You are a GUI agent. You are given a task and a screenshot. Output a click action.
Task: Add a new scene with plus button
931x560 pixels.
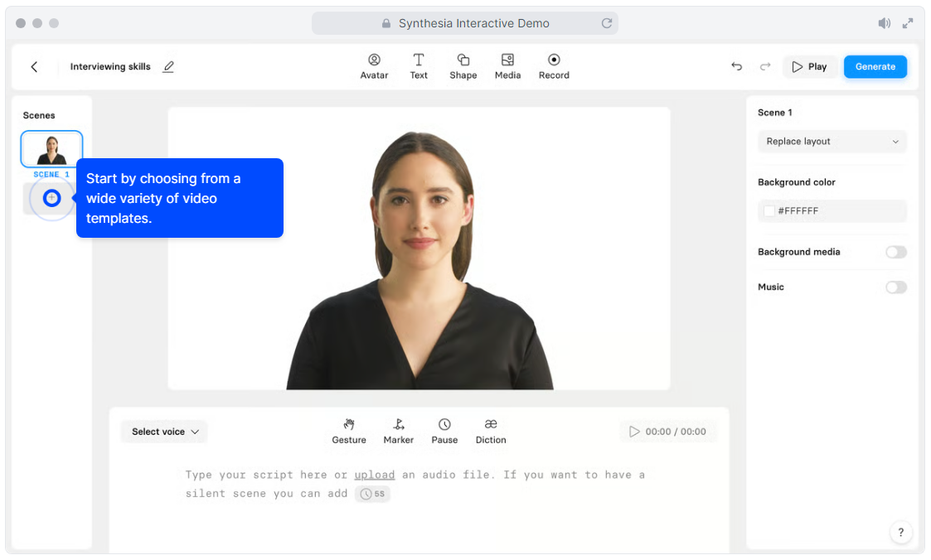point(51,198)
